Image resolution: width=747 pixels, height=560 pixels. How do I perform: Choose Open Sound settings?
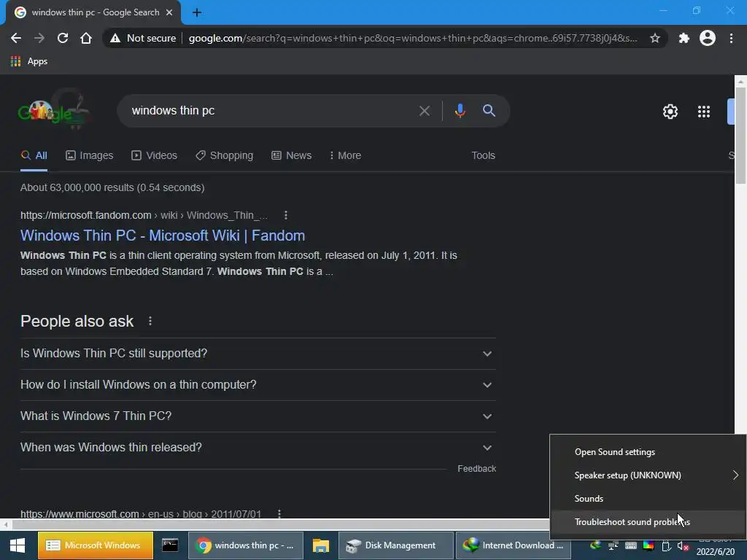pos(648,452)
